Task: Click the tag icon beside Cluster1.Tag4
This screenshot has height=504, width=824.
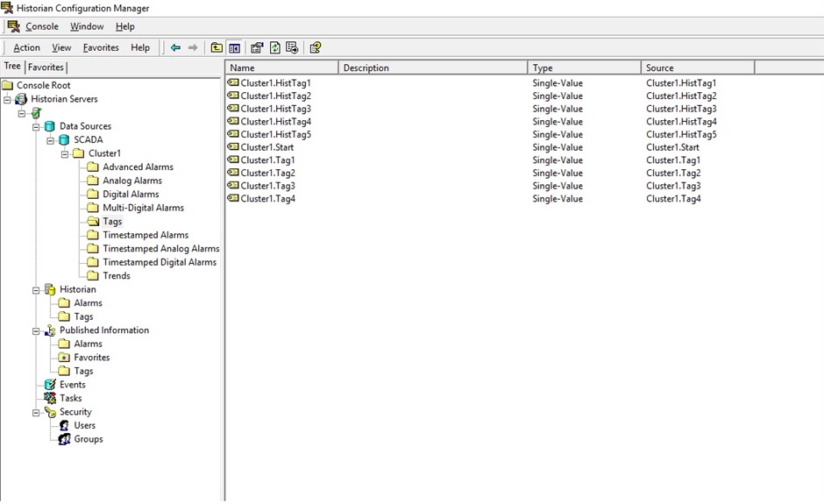Action: click(233, 199)
